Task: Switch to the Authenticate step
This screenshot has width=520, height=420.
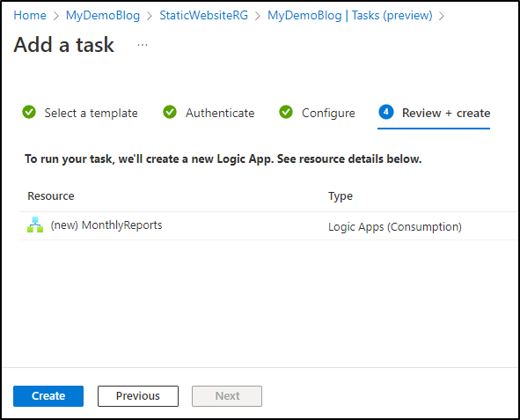Action: tap(220, 113)
